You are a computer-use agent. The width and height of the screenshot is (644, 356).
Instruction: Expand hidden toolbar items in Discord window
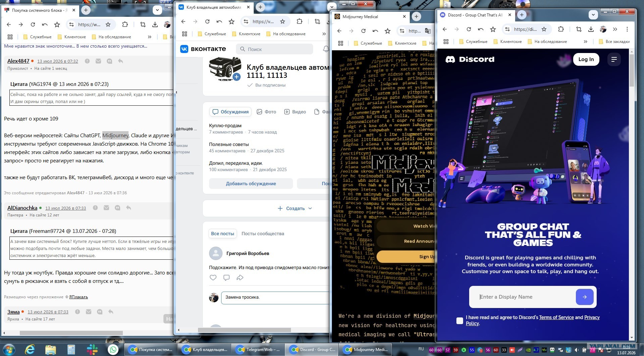click(615, 29)
